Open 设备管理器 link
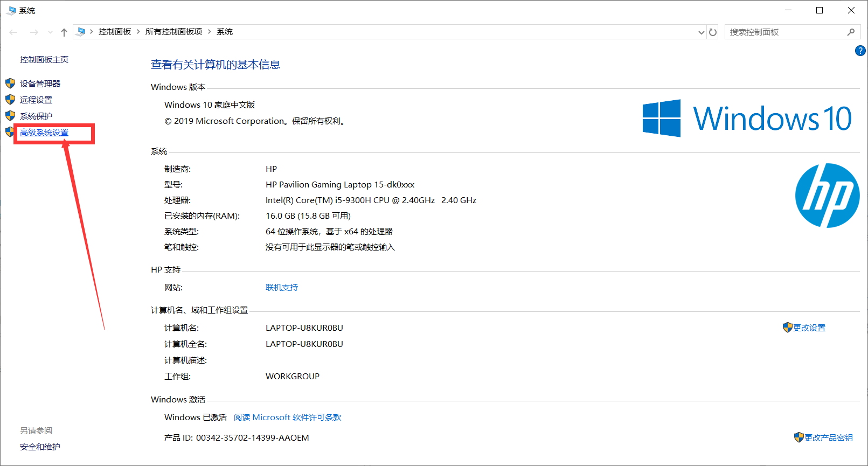 click(x=40, y=84)
